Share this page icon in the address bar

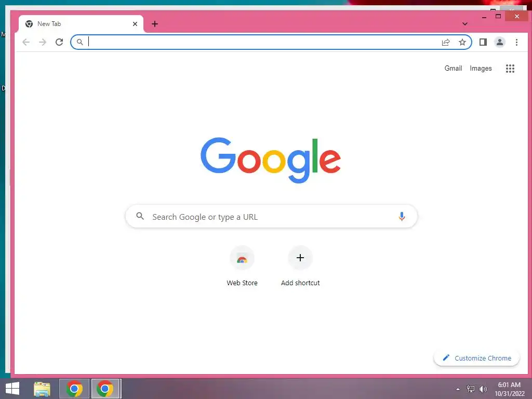(446, 42)
